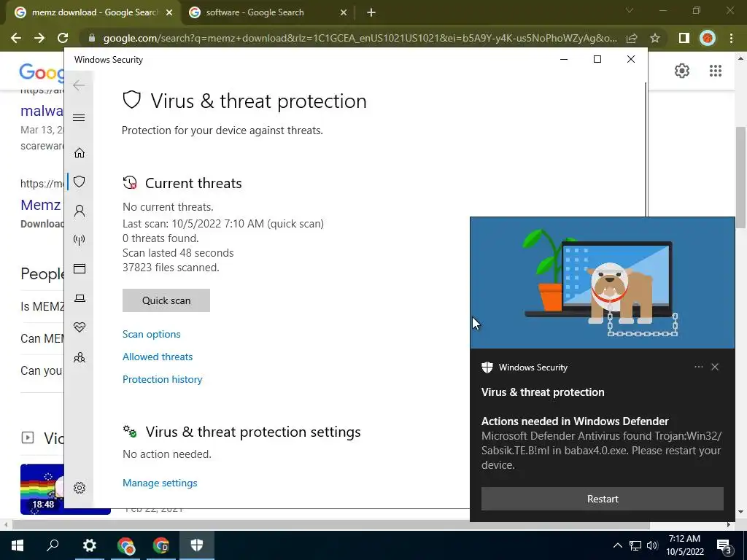Screen dimensions: 747x560
Task: Open Chrome three-dot menu
Action: pos(731,38)
